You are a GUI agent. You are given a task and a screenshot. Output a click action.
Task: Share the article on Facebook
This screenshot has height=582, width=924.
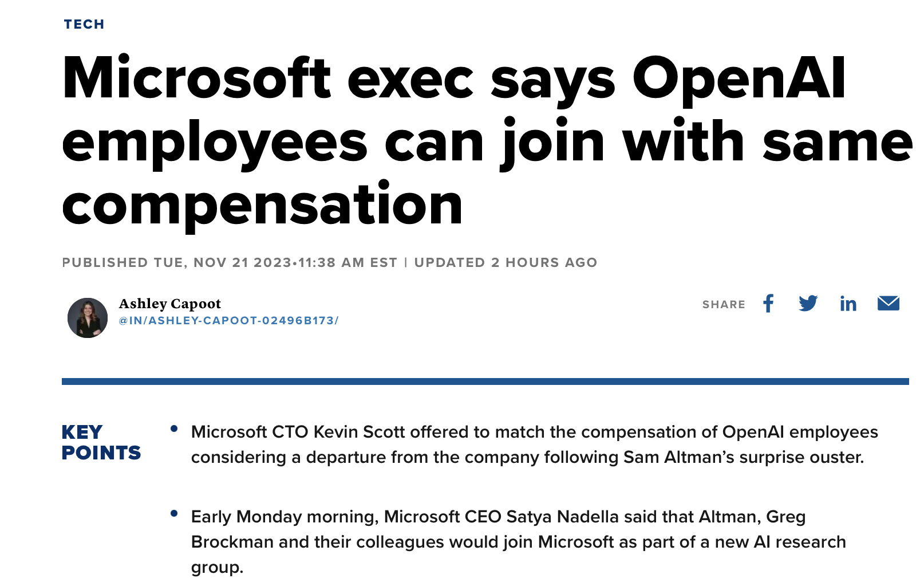pos(768,304)
